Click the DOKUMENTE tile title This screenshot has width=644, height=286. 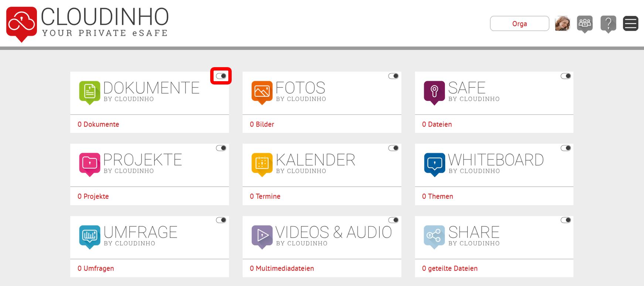(x=151, y=88)
